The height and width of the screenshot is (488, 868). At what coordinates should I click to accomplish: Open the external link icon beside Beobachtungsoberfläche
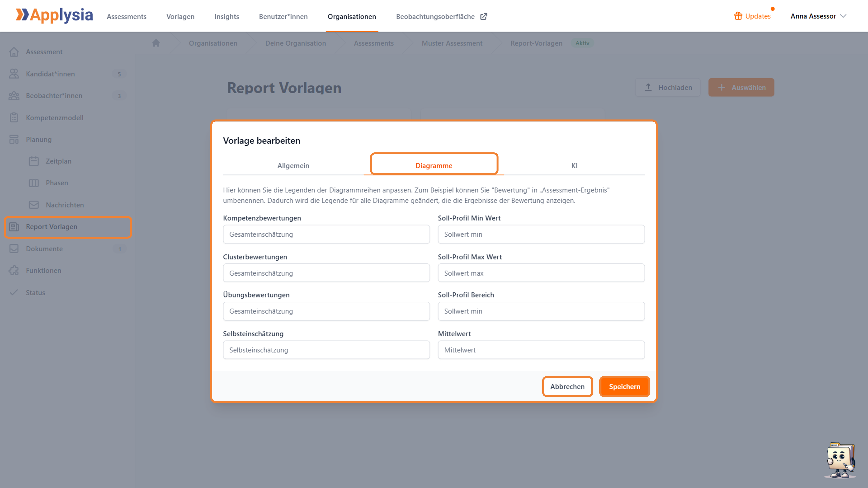pos(484,17)
